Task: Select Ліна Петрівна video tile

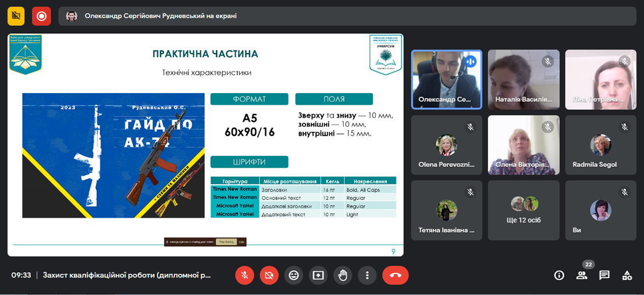Action: click(x=601, y=80)
